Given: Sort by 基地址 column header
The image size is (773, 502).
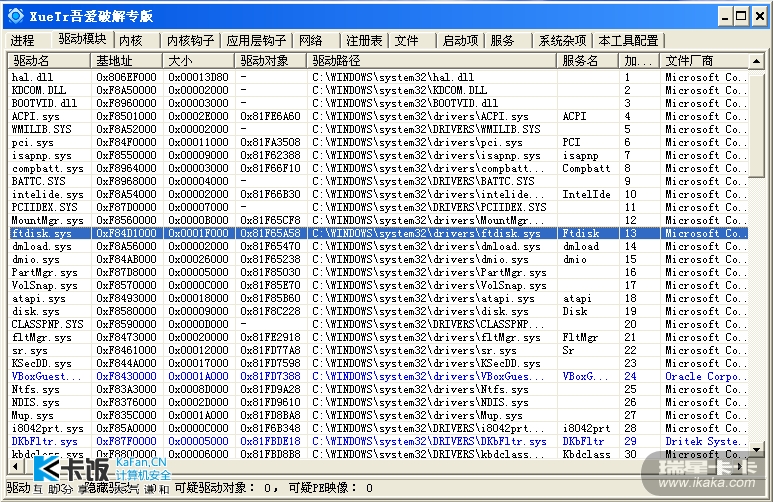Looking at the screenshot, I should (126, 61).
